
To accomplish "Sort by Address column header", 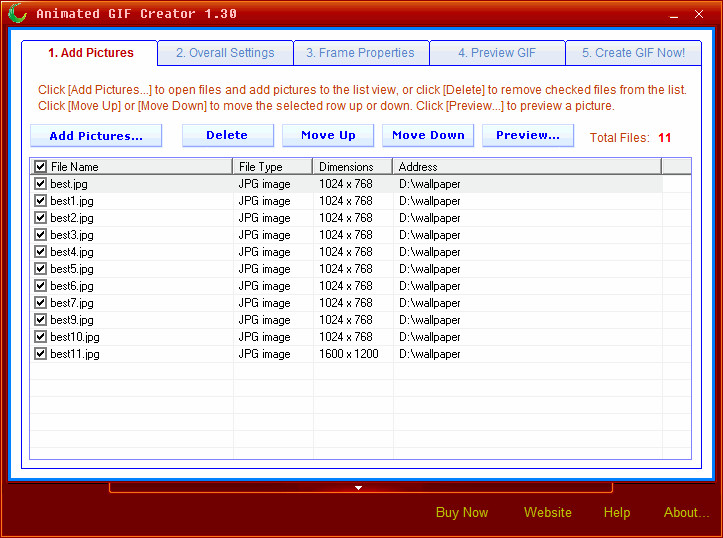I will tap(527, 166).
